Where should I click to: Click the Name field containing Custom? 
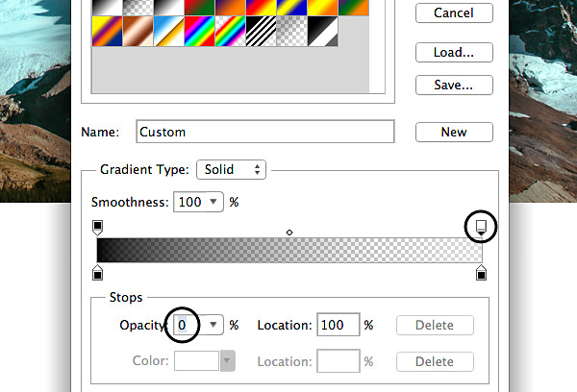tap(264, 132)
